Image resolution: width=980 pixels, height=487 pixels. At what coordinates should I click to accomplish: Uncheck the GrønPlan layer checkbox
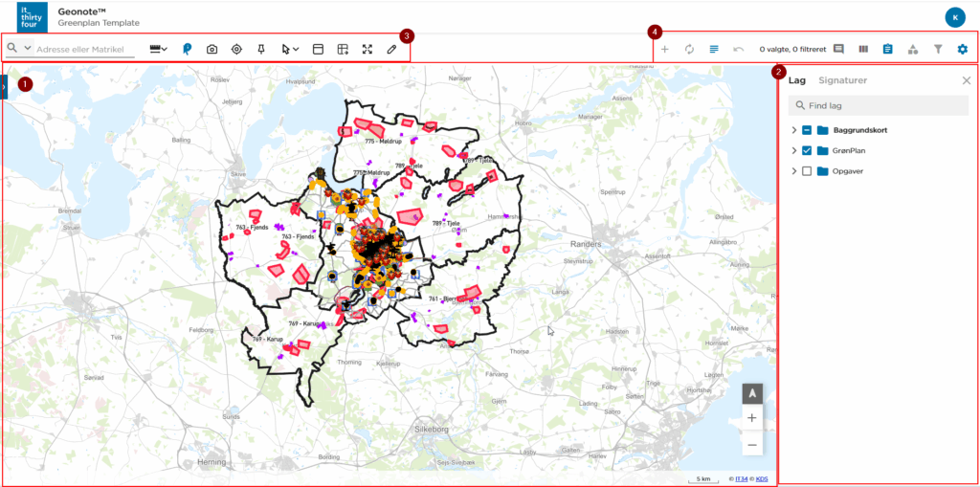[x=807, y=151]
